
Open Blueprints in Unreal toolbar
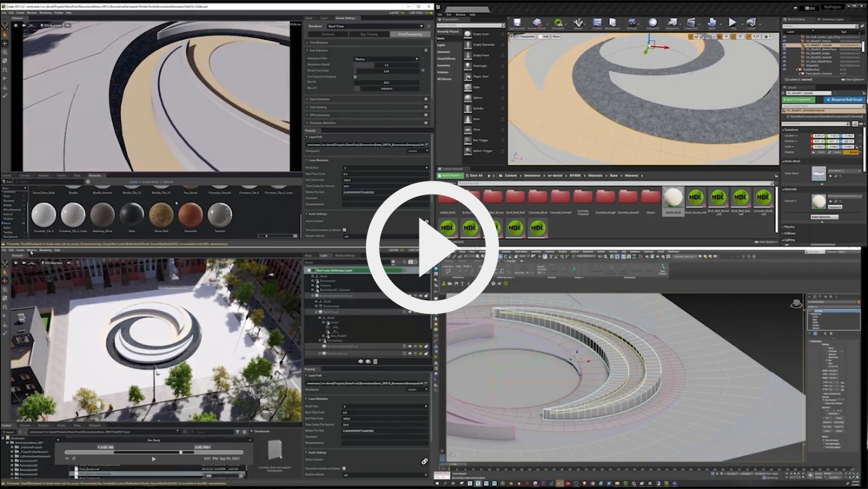pyautogui.click(x=672, y=24)
